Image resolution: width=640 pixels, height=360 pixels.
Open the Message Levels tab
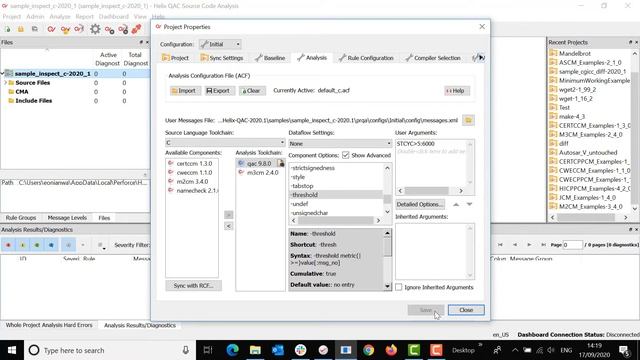click(67, 218)
